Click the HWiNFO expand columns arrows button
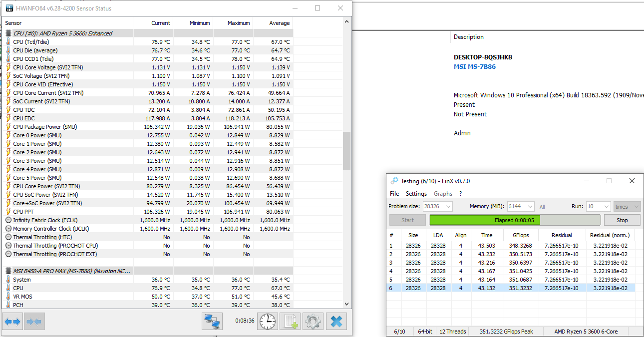Screen dimensions: 644x337 (12, 322)
